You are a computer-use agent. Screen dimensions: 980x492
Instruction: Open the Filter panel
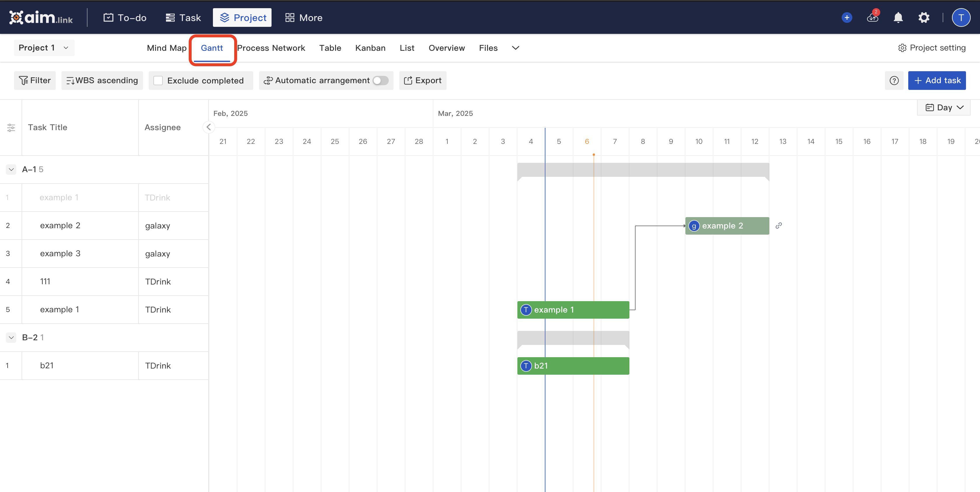click(x=35, y=80)
